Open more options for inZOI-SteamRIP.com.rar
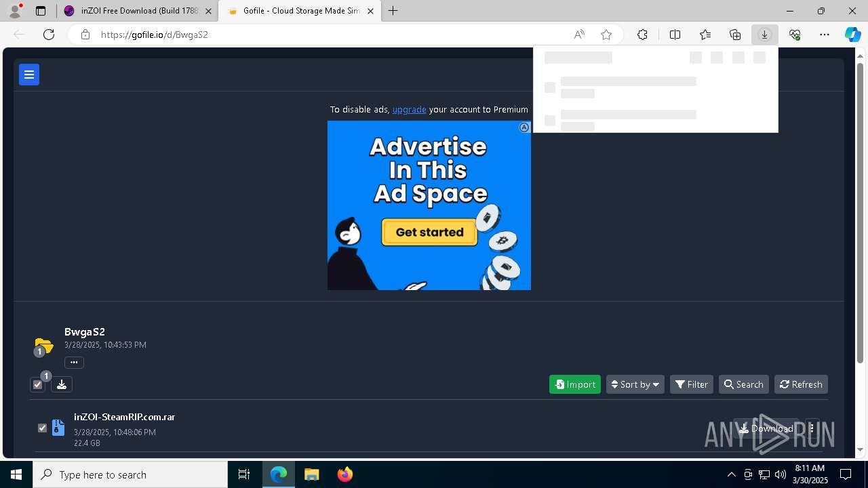 [812, 428]
